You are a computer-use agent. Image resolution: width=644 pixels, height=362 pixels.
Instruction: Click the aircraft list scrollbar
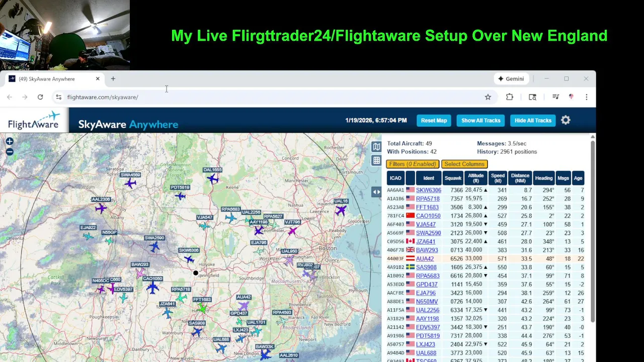593,231
